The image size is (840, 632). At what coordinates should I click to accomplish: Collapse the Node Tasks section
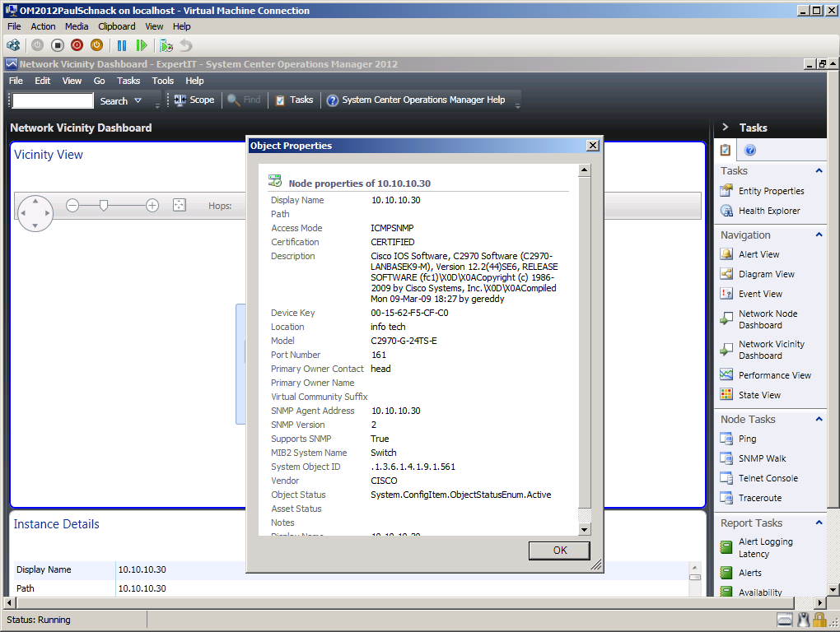click(819, 419)
